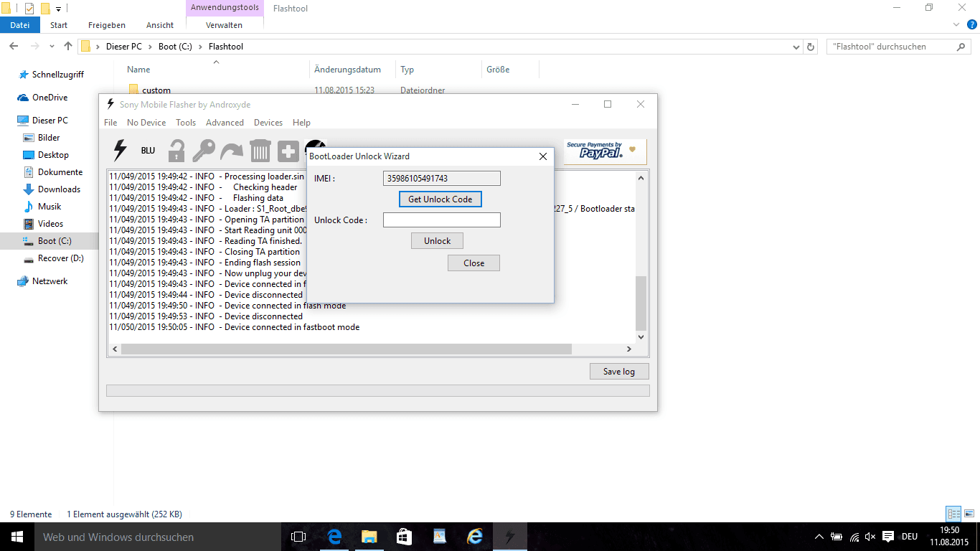The width and height of the screenshot is (980, 551).
Task: Click the log vertical scrollbar thumb
Action: pos(641,303)
